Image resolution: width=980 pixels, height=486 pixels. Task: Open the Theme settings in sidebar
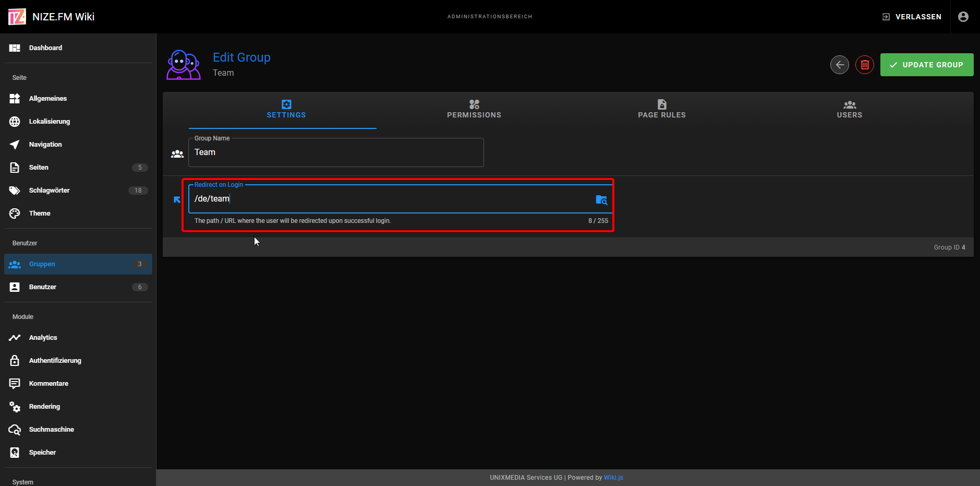coord(40,214)
